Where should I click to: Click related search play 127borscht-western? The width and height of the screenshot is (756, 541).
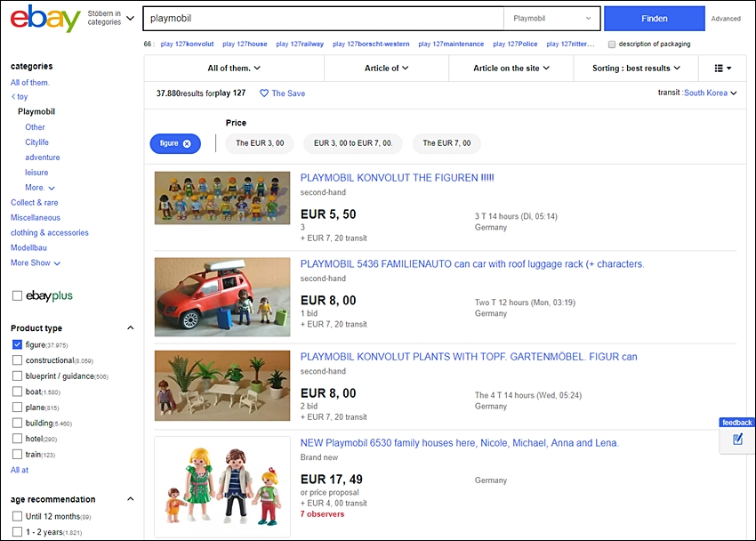[x=371, y=44]
